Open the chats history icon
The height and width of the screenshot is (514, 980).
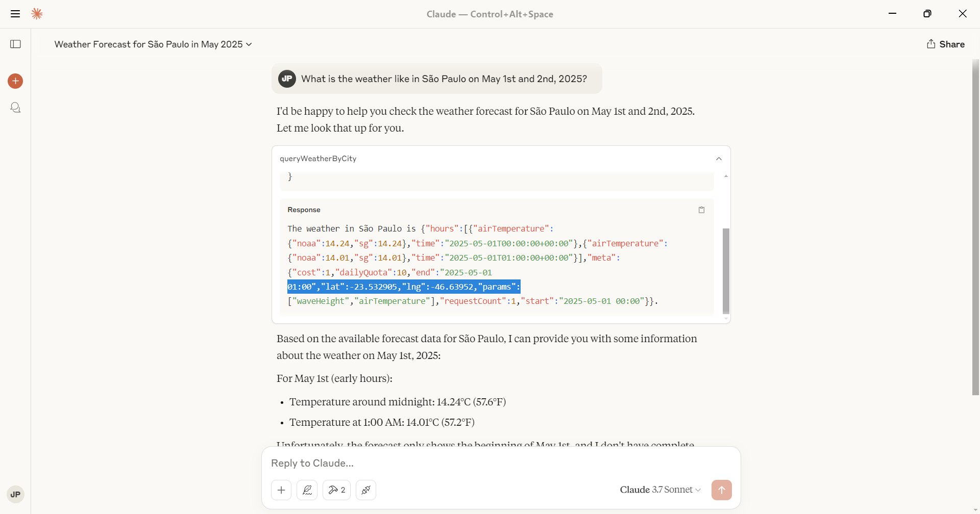(x=15, y=108)
